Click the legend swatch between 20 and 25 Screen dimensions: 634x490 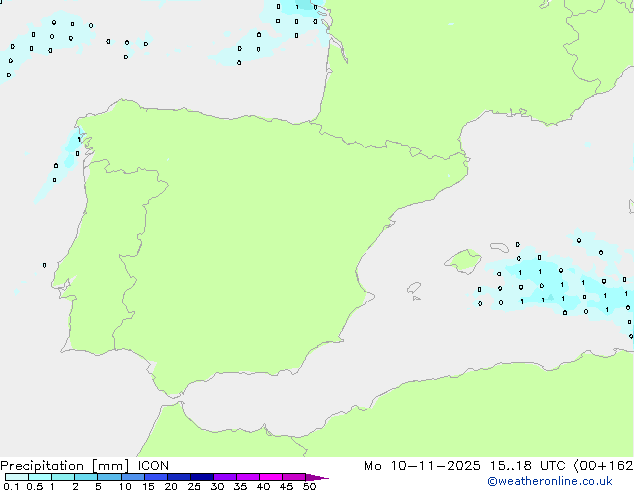[178, 477]
